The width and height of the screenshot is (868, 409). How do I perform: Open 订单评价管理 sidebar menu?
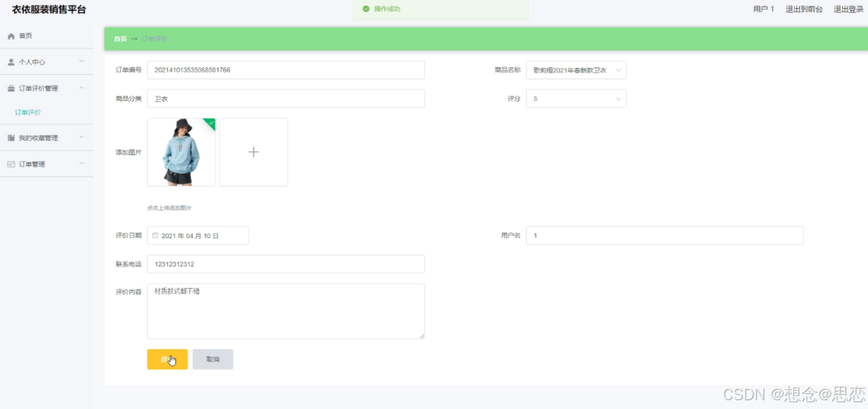(x=47, y=88)
